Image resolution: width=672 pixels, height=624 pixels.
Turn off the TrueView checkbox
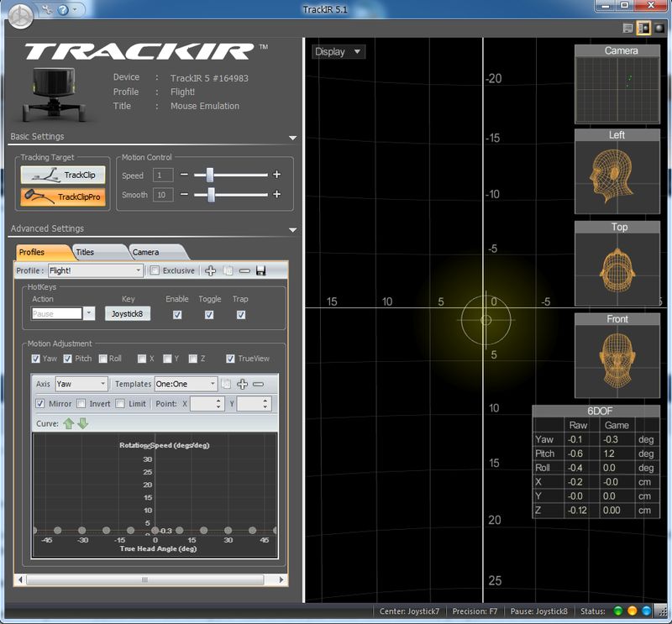pos(230,359)
